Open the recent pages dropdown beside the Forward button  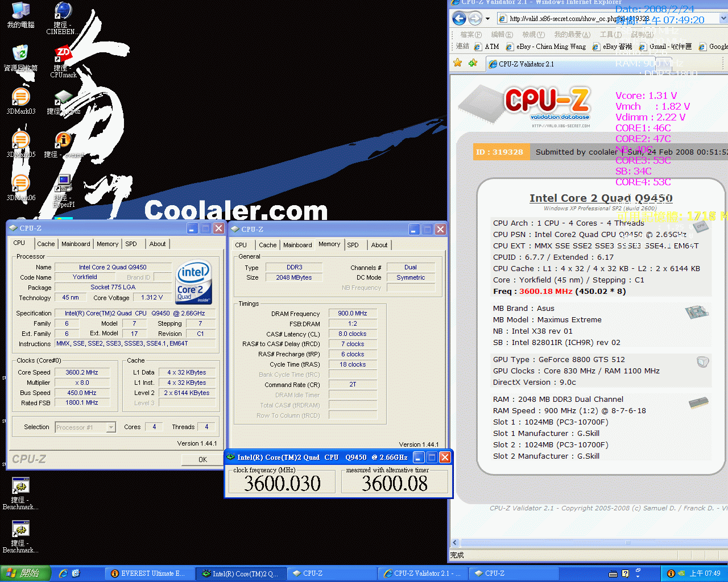487,19
